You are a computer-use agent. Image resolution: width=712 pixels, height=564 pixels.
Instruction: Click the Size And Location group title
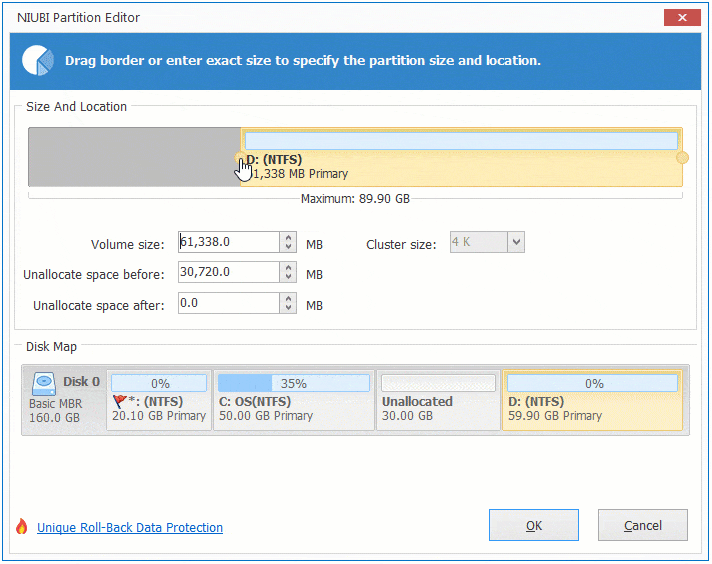(x=76, y=107)
